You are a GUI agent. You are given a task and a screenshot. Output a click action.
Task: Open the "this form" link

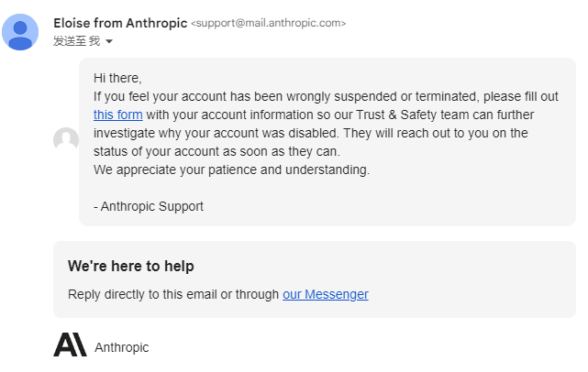(x=117, y=115)
